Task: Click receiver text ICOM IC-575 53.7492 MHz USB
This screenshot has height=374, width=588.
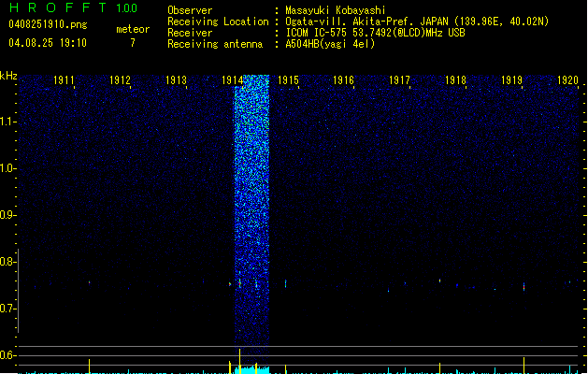Action: tap(376, 33)
